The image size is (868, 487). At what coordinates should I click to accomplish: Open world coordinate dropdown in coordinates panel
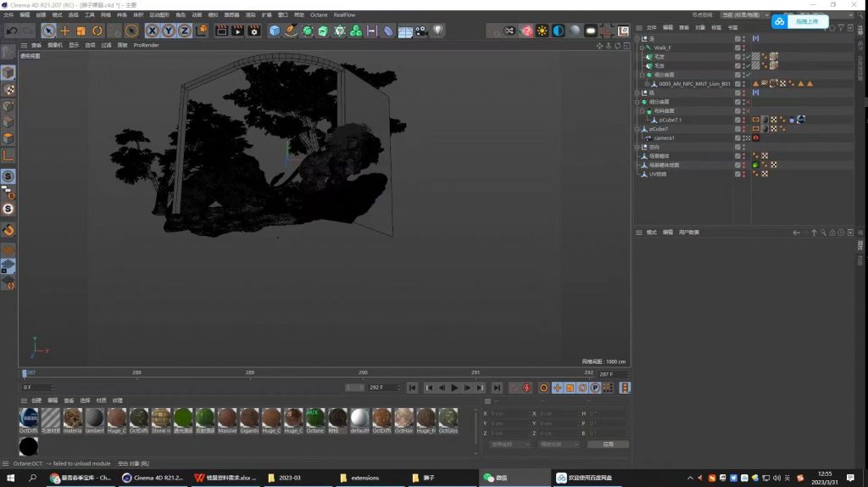click(x=509, y=445)
